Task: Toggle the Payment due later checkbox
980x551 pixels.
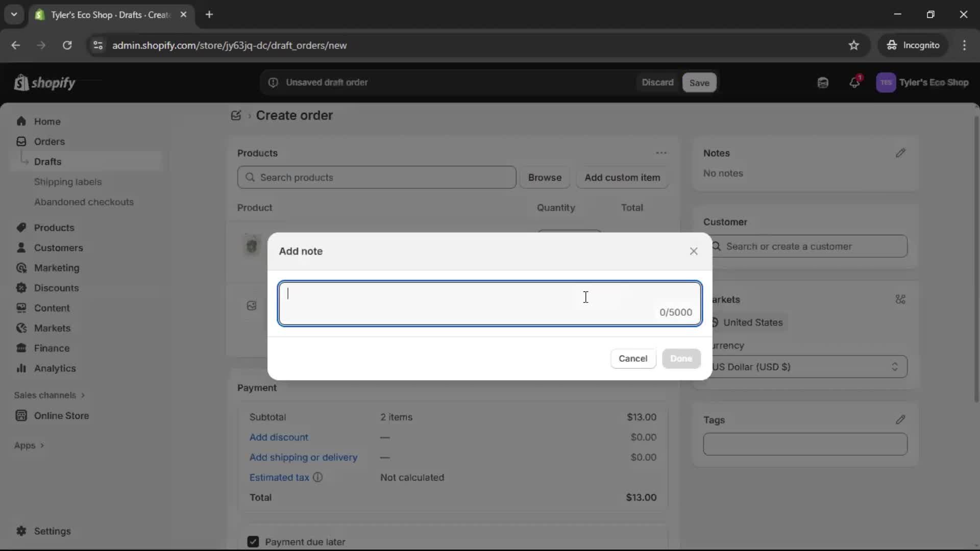Action: click(253, 542)
